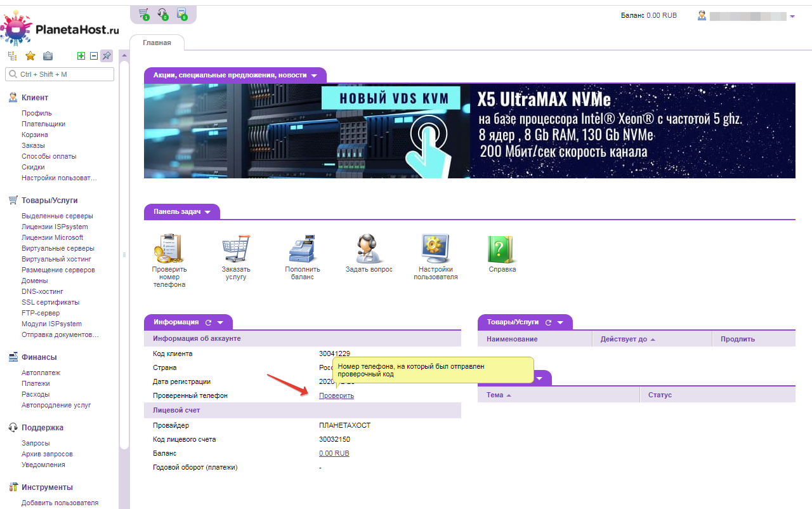The width and height of the screenshot is (812, 509).
Task: Click the sidebar scrollbar up arrow
Action: coord(124,55)
